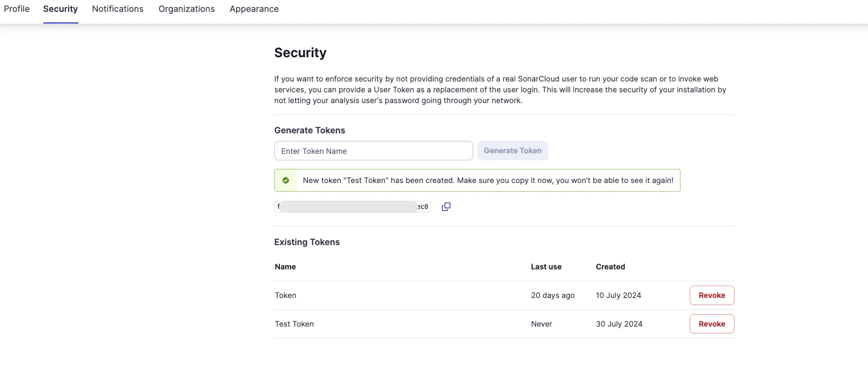Open the Appearance tab
The height and width of the screenshot is (386, 868).
click(x=254, y=9)
